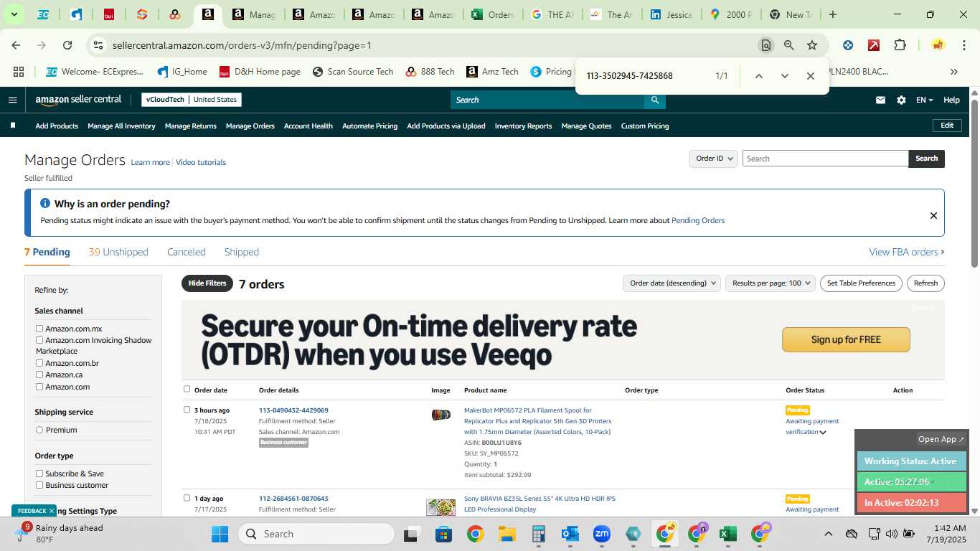980x551 pixels.
Task: Open File Explorer from the taskbar
Action: point(507,534)
